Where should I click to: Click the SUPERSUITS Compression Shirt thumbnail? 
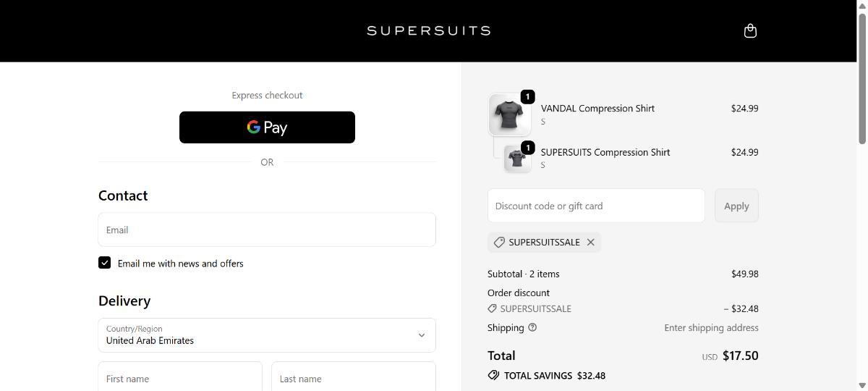point(517,159)
